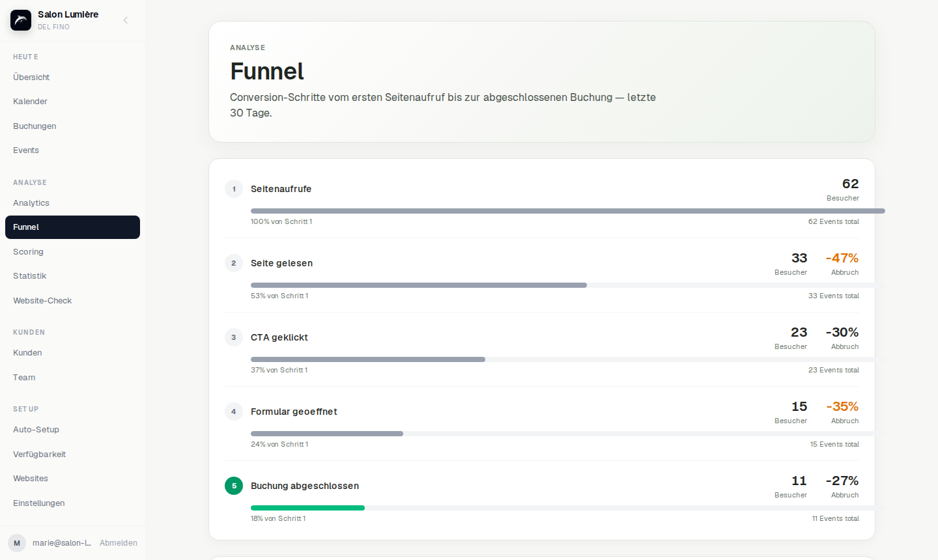
Task: Open the Websites page
Action: click(72, 479)
